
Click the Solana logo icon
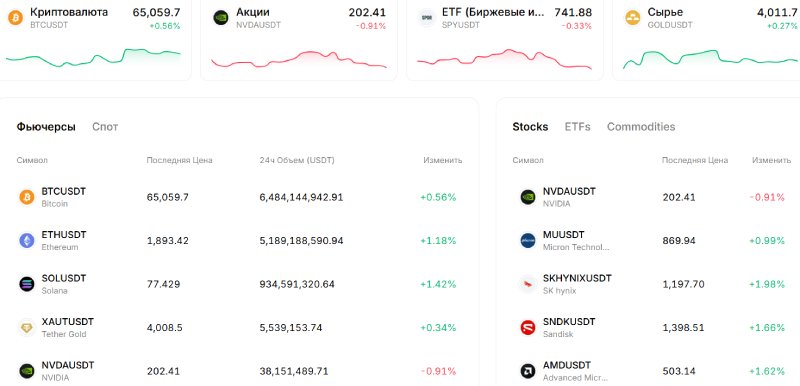point(27,284)
